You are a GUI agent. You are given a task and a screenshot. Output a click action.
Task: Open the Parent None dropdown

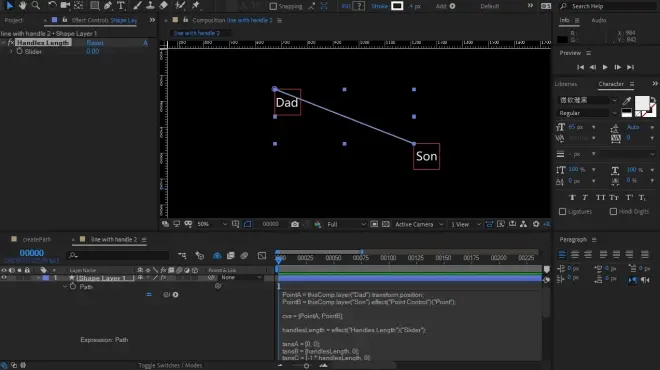click(x=241, y=277)
